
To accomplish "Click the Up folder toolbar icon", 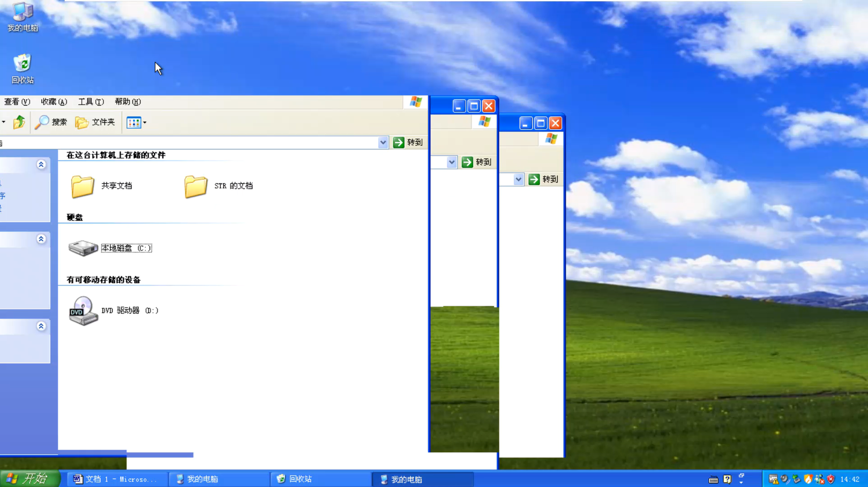I will coord(19,122).
